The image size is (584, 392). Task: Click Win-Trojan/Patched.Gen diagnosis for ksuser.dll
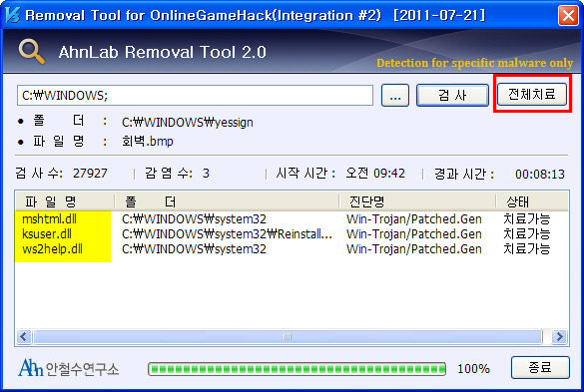[413, 233]
